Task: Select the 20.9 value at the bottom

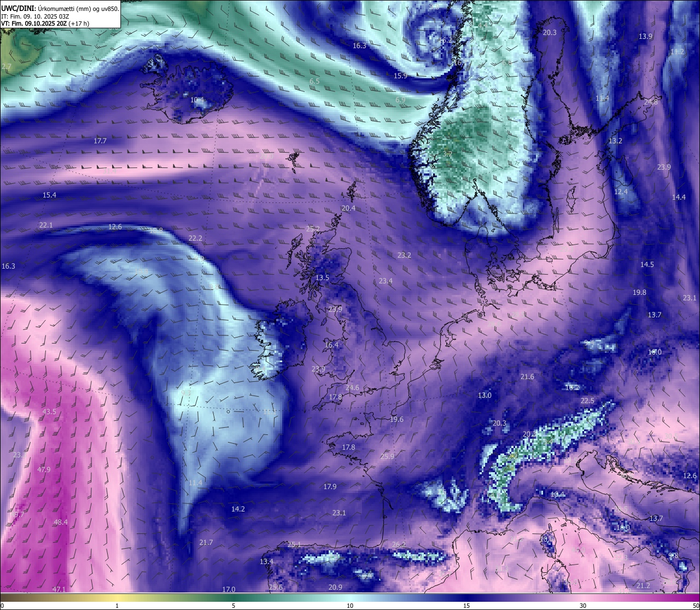Action: (x=335, y=587)
